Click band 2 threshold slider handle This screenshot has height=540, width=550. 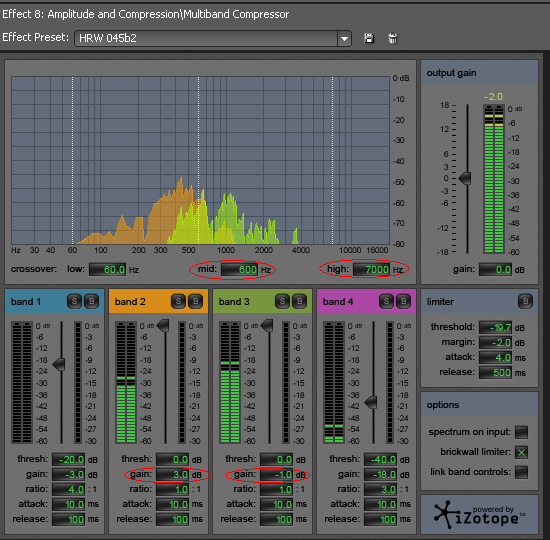pyautogui.click(x=163, y=325)
